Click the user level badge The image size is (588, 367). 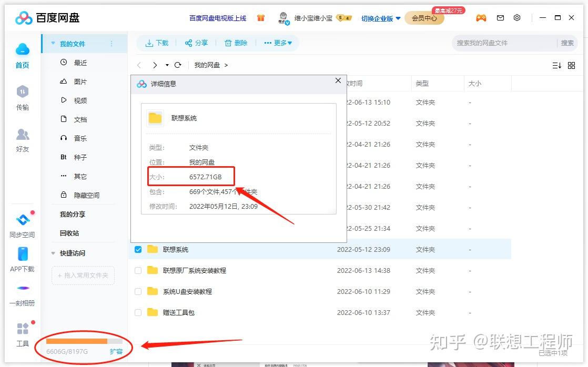pyautogui.click(x=344, y=18)
